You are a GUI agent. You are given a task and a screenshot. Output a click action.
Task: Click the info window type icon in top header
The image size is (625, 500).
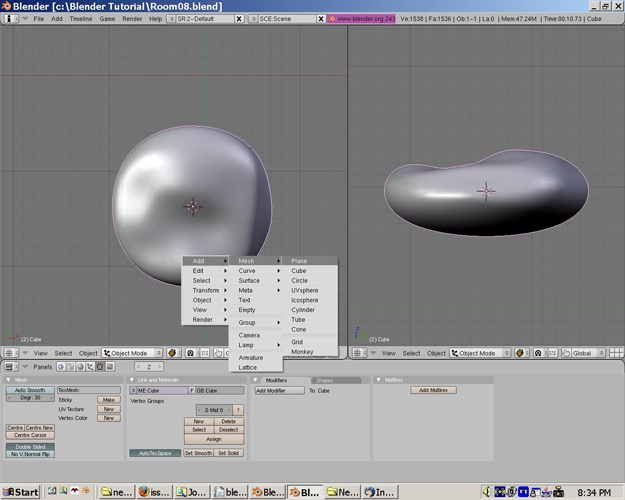tap(10, 19)
